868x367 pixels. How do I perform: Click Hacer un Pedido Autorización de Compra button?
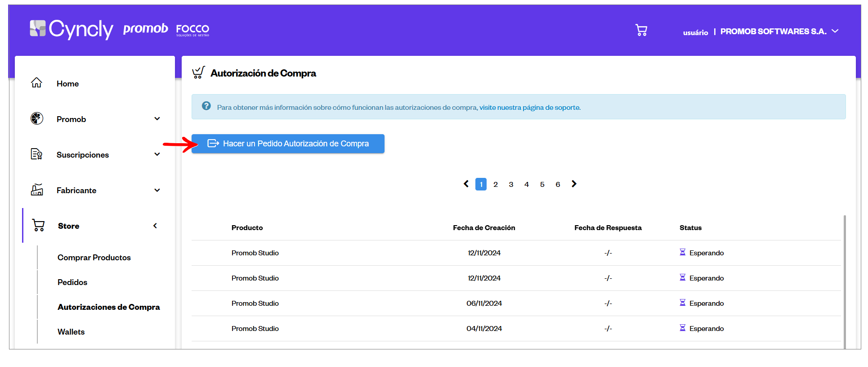[x=288, y=144]
